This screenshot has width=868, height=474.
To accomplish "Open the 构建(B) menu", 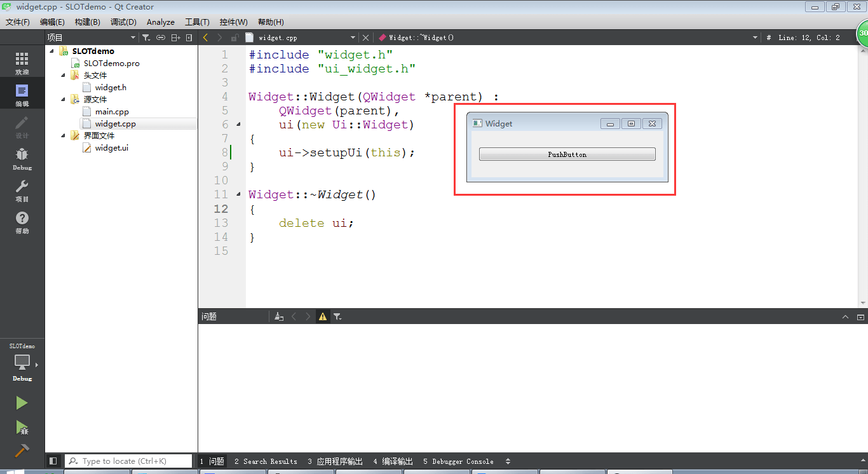I will [88, 22].
